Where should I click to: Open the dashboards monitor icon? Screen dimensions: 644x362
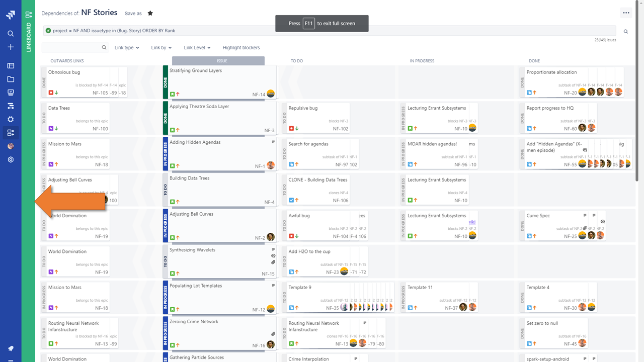(11, 93)
